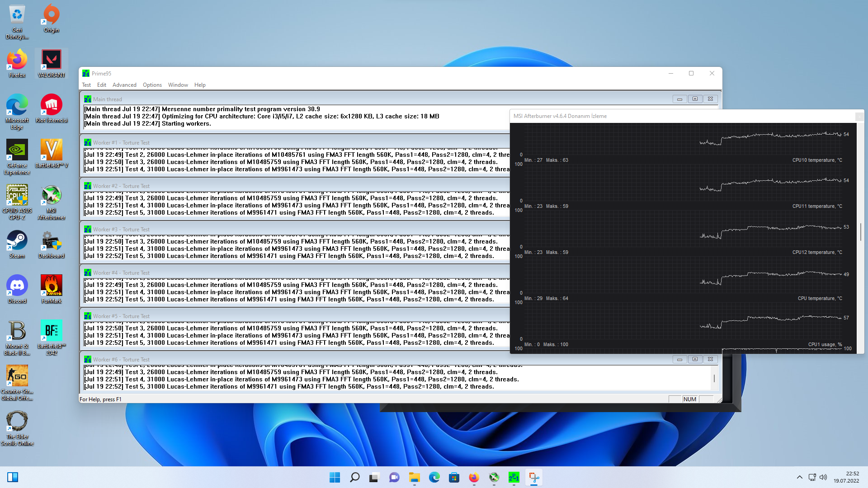Click the Worker #6 log scrollbar
Viewport: 868px width, 488px height.
click(x=714, y=378)
